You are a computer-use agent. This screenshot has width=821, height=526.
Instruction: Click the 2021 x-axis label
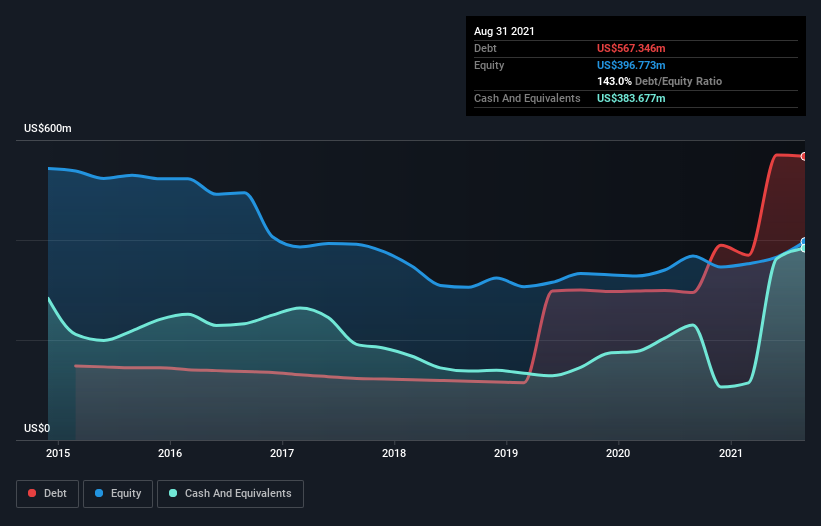731,453
